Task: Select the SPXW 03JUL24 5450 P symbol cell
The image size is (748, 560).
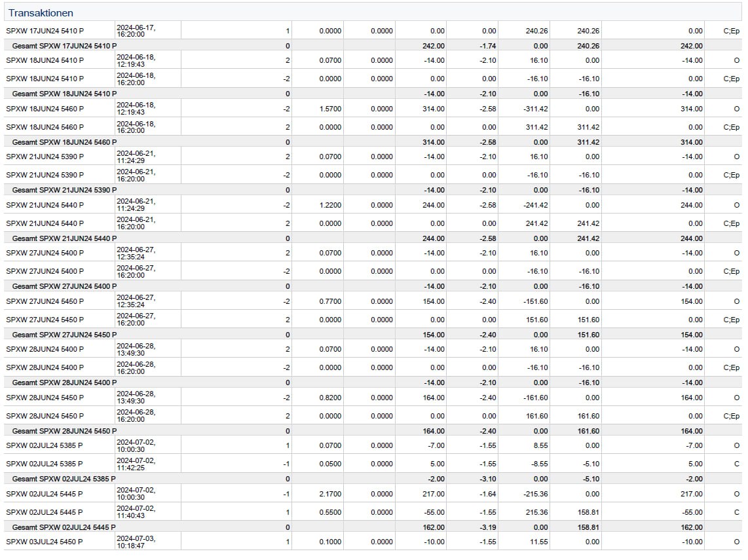Action: [45, 542]
